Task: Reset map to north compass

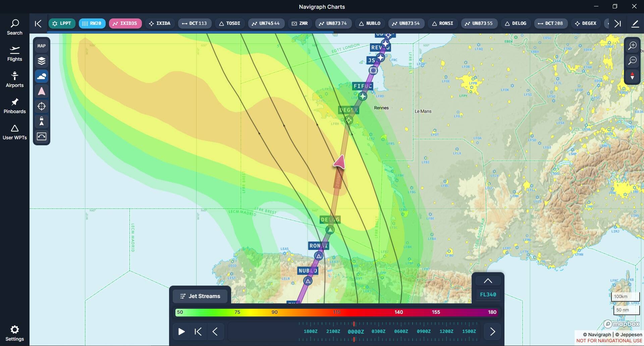Action: [x=632, y=76]
